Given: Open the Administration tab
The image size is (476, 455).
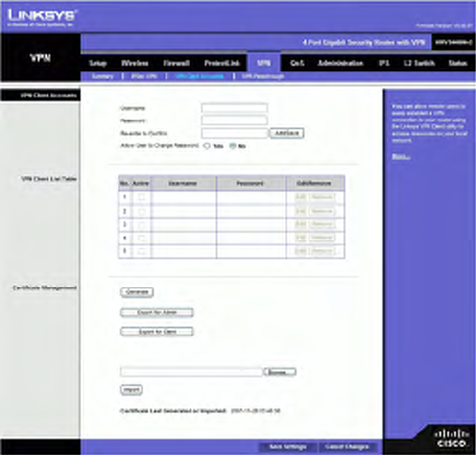Looking at the screenshot, I should coord(340,63).
